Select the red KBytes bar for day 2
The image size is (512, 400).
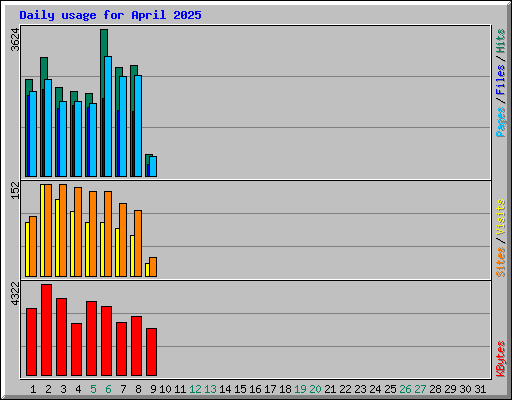click(x=46, y=330)
